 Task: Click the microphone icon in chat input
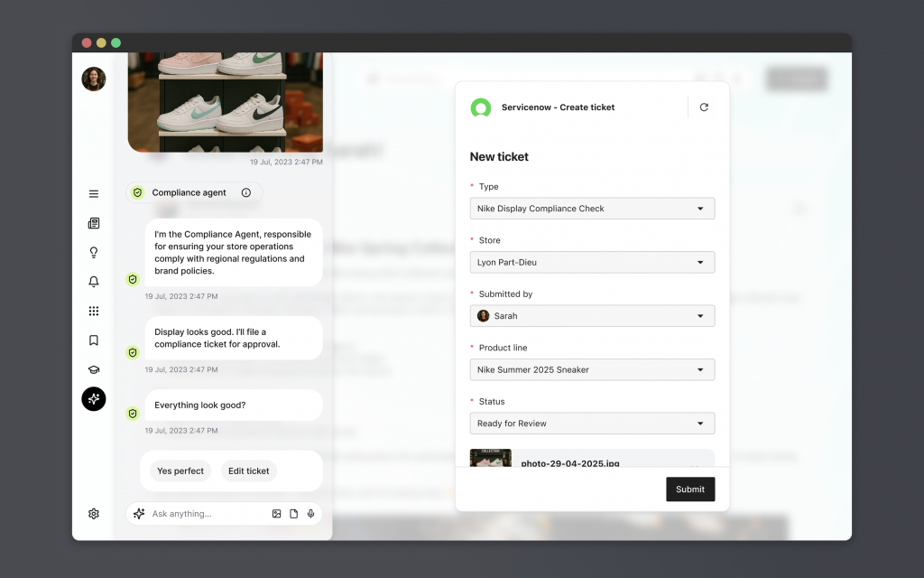pos(310,514)
